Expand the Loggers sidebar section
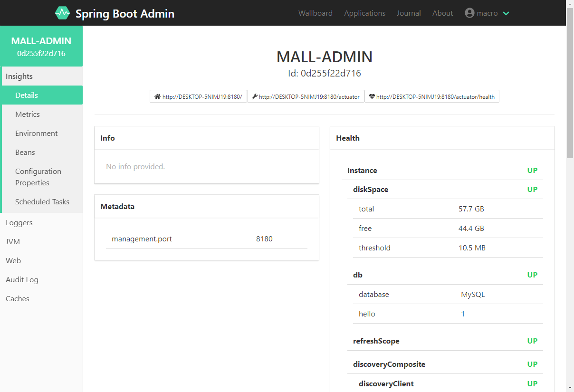The width and height of the screenshot is (574, 392). pos(19,223)
